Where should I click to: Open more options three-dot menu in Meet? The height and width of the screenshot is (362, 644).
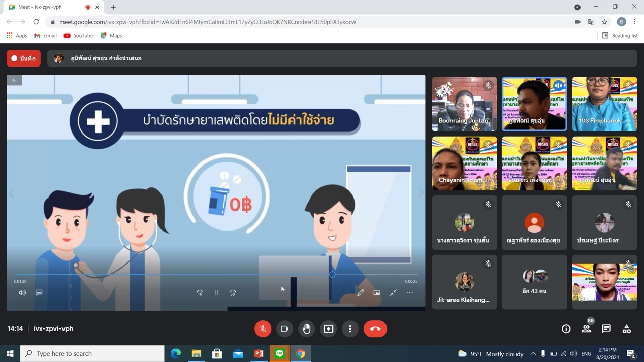coord(350,329)
